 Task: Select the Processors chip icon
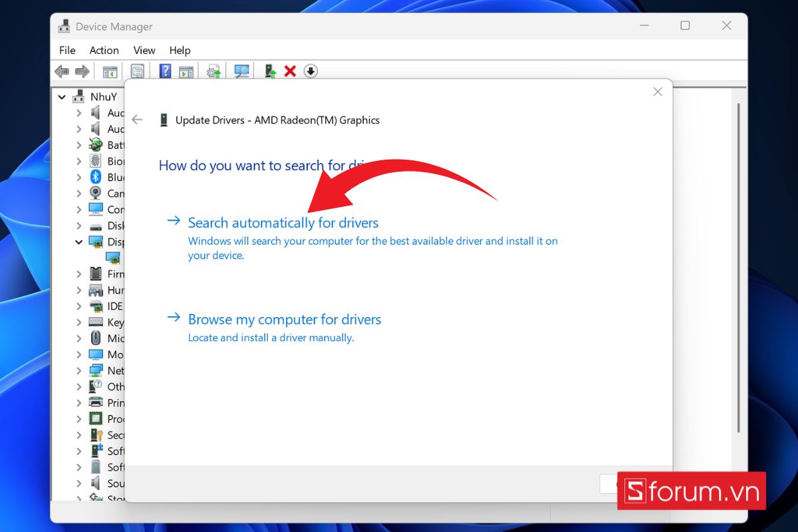tap(96, 418)
